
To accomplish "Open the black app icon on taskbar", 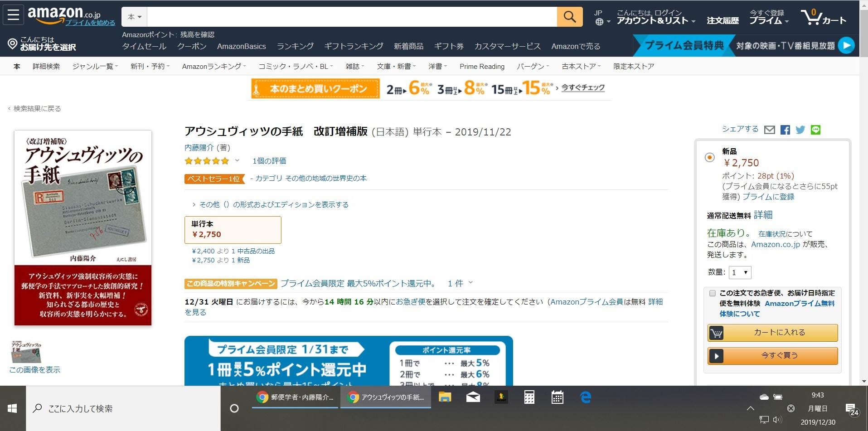I will [501, 397].
